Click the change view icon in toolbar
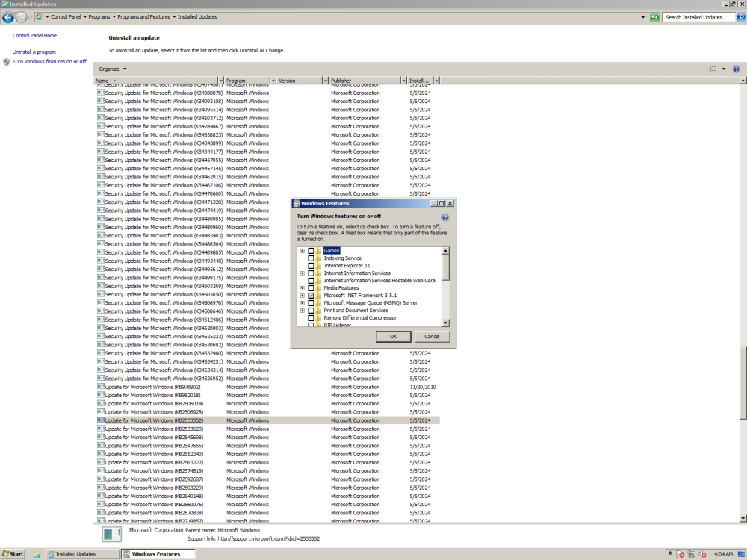Viewport: 747px width, 560px height. pos(713,69)
